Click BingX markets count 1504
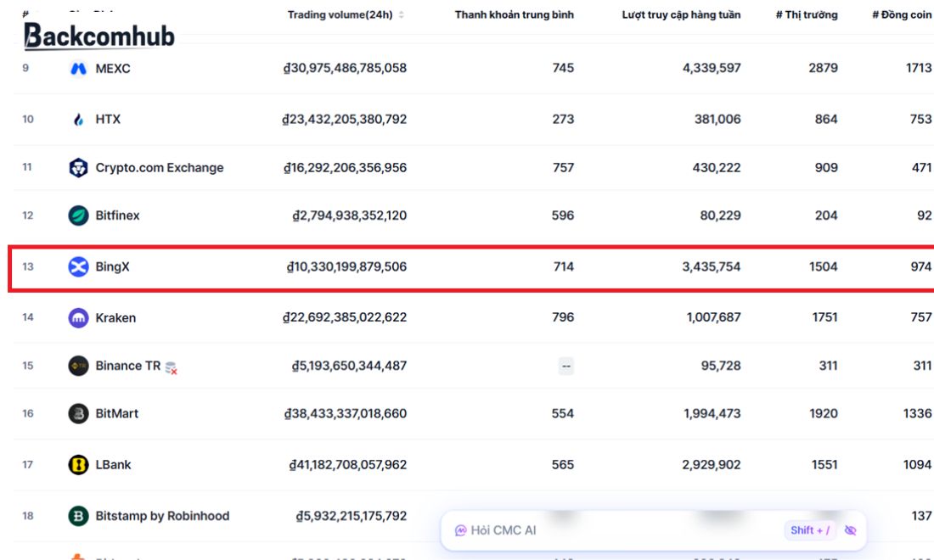Image resolution: width=934 pixels, height=560 pixels. 824,266
